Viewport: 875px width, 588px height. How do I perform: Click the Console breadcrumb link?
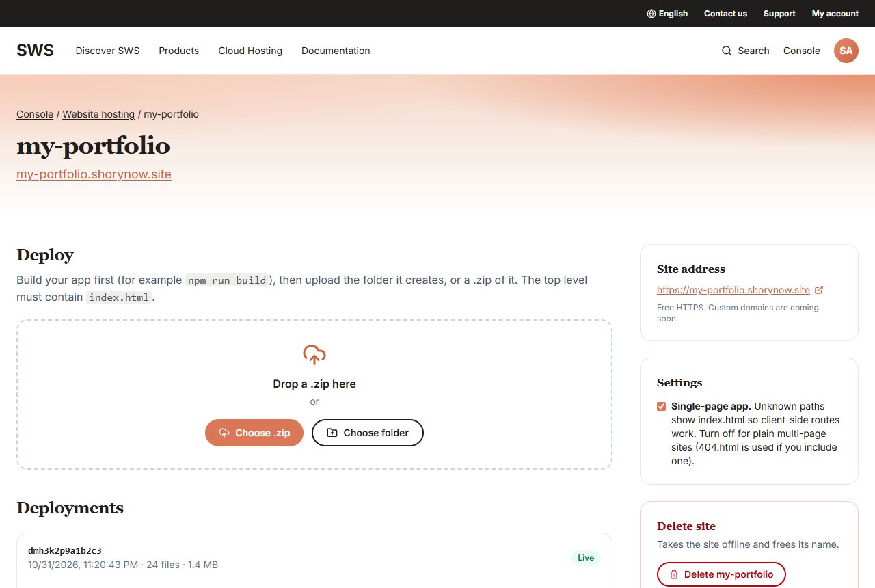35,114
